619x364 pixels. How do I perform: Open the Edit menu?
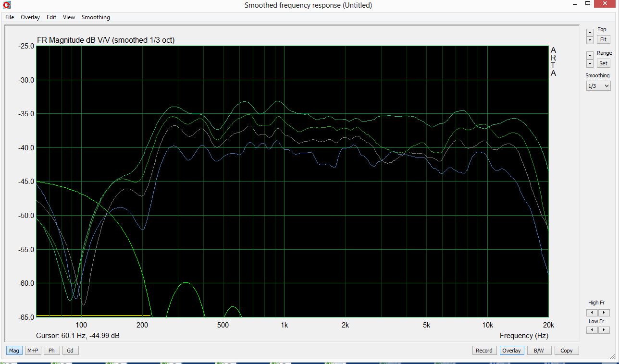[51, 17]
